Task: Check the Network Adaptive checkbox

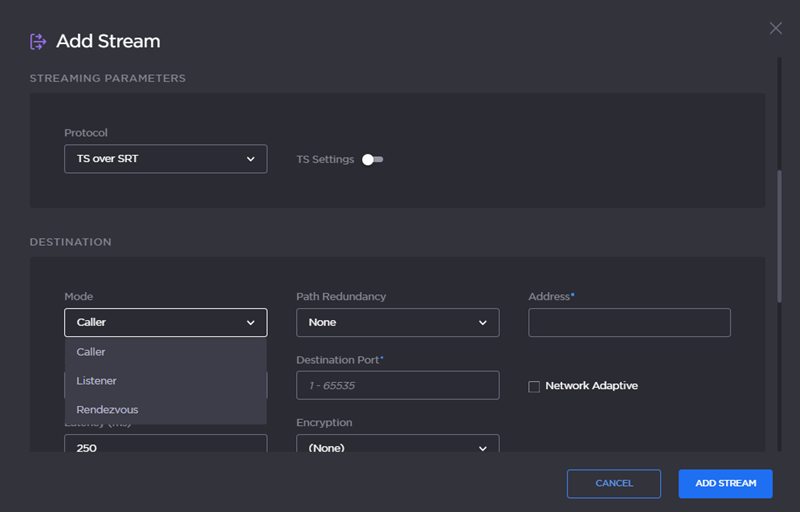Action: point(534,386)
